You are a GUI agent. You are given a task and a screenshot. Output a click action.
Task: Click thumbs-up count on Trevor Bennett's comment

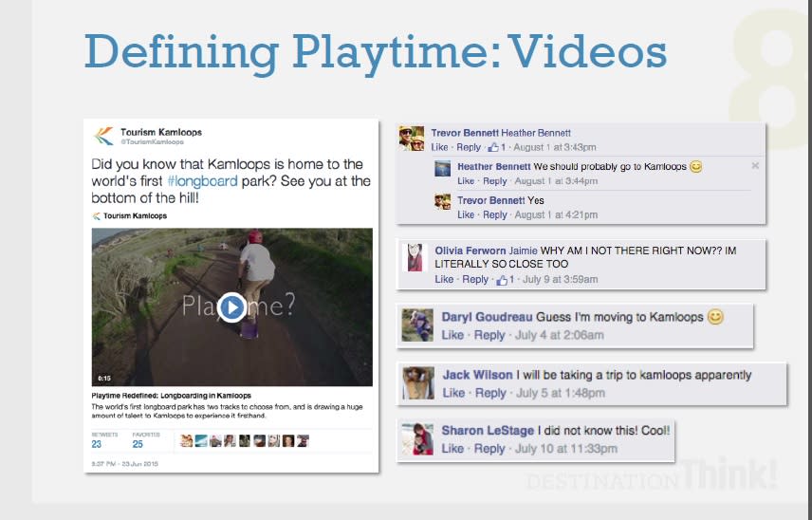tap(497, 147)
